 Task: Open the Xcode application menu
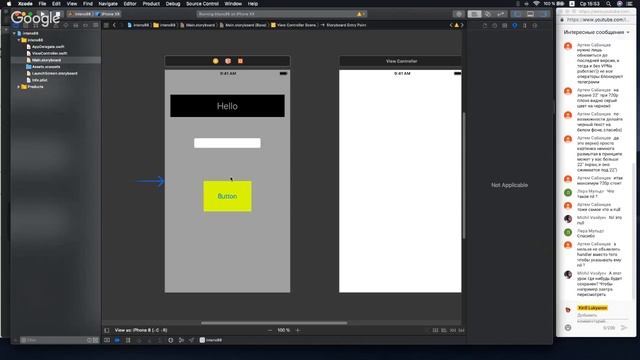25,4
